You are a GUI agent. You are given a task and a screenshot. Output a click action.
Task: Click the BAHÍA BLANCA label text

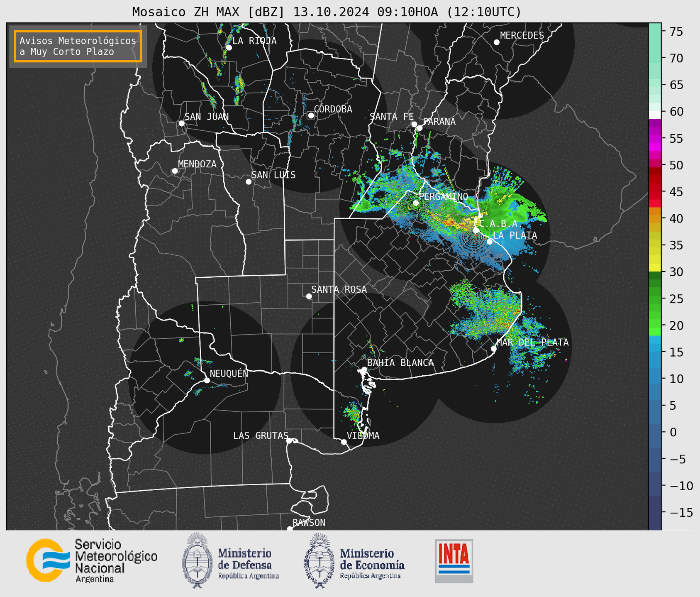400,363
